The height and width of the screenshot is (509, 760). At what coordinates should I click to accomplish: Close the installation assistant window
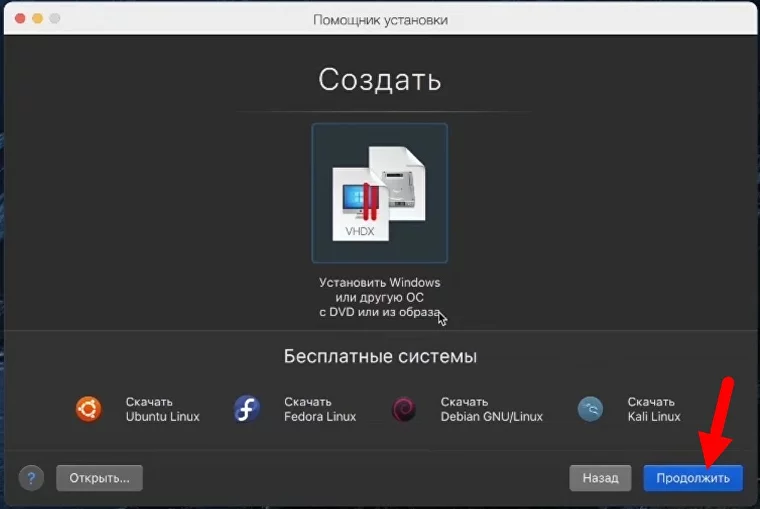19,19
